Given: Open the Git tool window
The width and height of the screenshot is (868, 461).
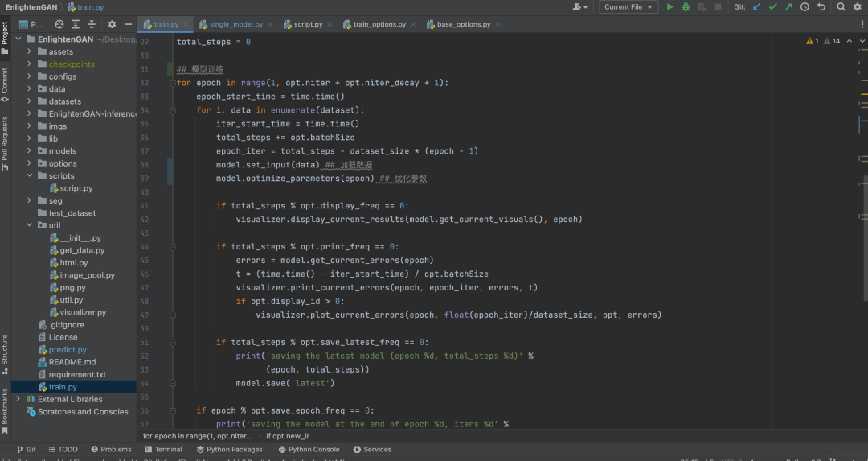Looking at the screenshot, I should point(26,450).
